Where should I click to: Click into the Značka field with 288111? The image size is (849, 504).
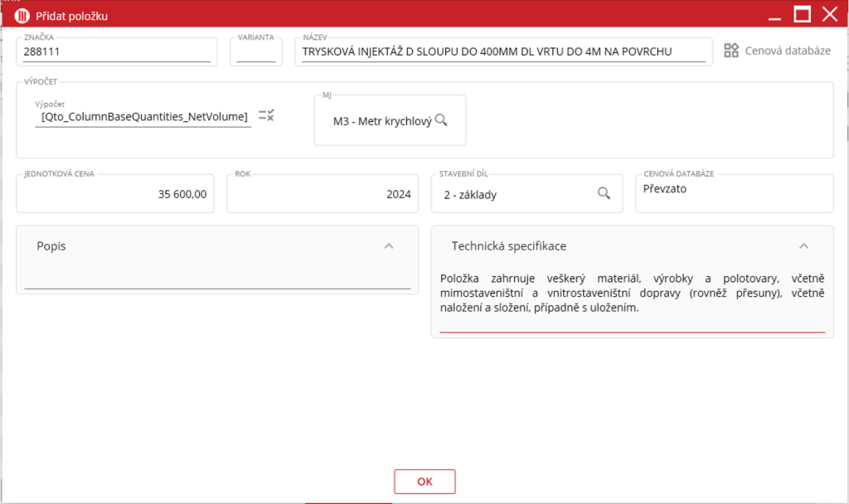pos(116,51)
